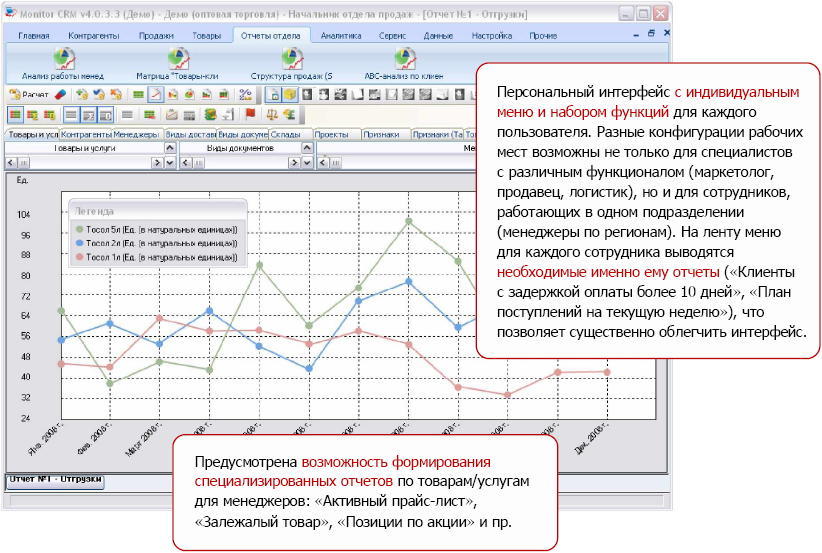Click the red flag icon
This screenshot has height=553, width=822.
pyautogui.click(x=250, y=114)
